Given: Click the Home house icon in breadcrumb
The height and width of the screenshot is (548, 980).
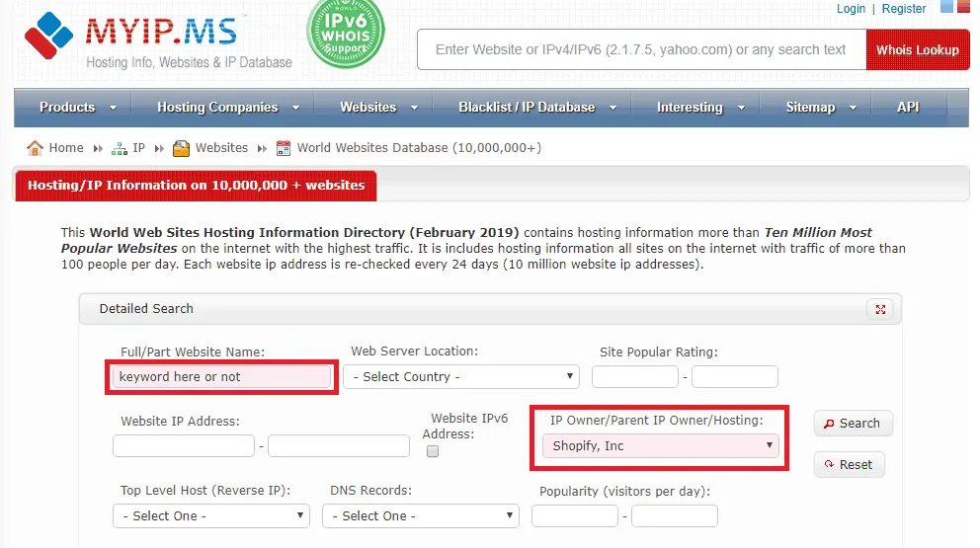Looking at the screenshot, I should (36, 148).
